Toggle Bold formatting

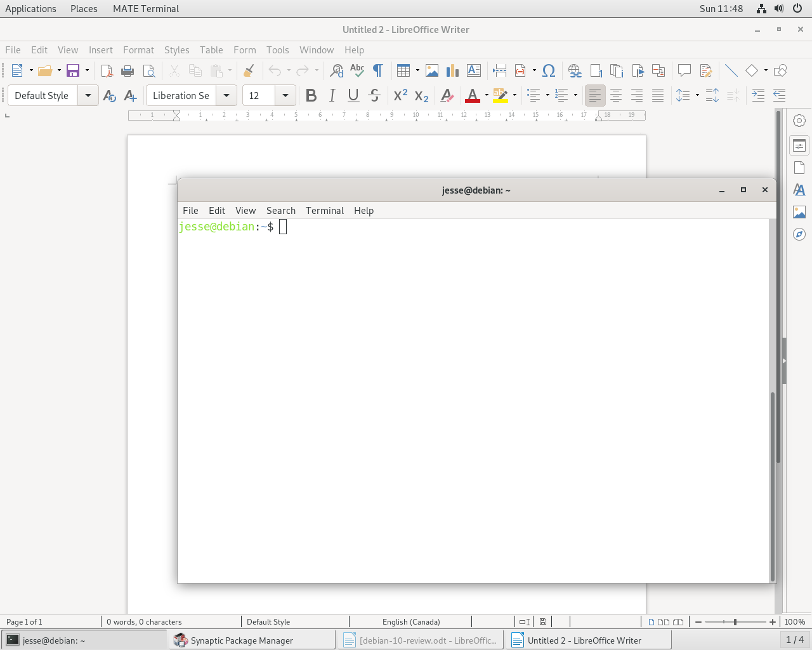pyautogui.click(x=311, y=95)
